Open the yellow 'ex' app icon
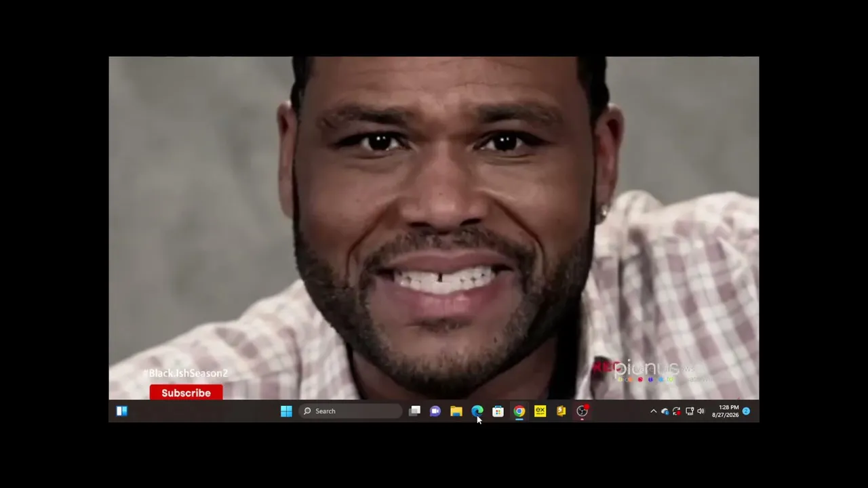 tap(540, 411)
